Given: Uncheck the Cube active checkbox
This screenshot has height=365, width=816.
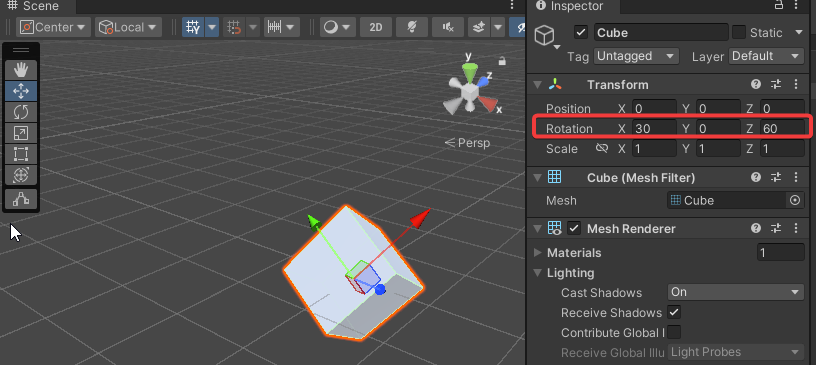Looking at the screenshot, I should click(x=581, y=32).
